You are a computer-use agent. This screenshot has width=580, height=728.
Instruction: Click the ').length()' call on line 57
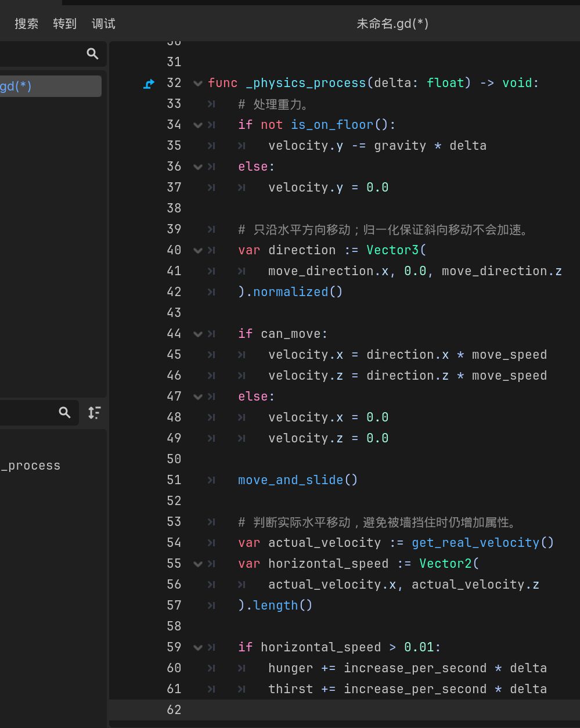(275, 606)
